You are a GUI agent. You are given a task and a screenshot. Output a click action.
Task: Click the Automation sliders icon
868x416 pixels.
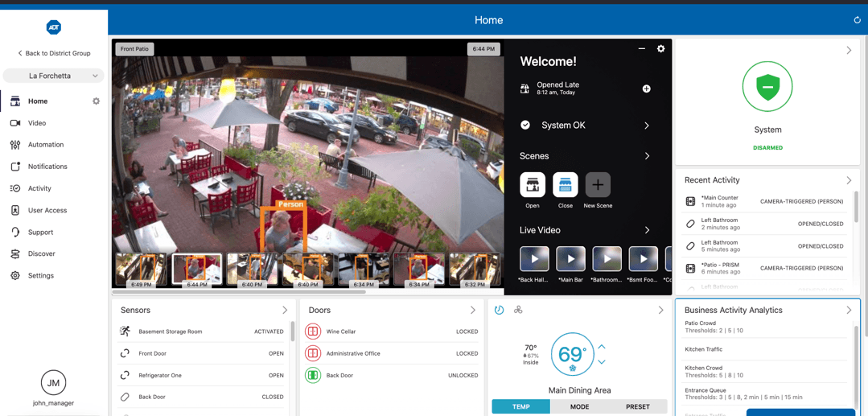pyautogui.click(x=15, y=145)
